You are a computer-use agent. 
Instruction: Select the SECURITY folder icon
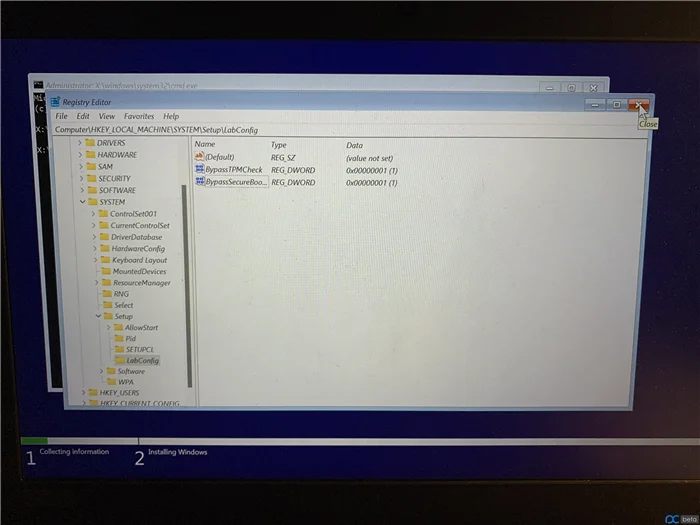(92, 178)
